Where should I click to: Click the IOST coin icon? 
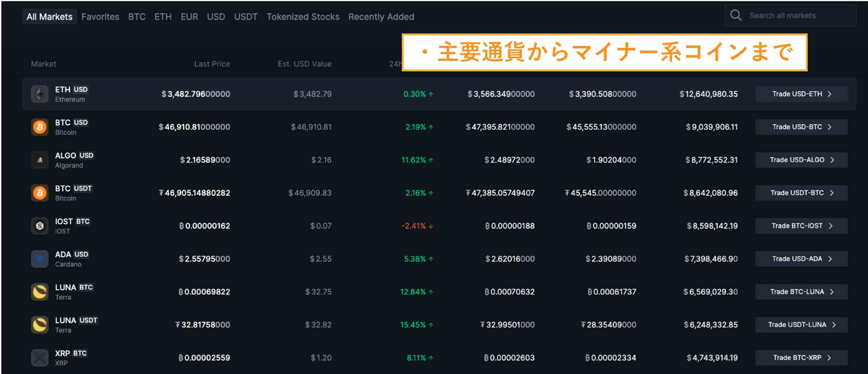coord(40,226)
